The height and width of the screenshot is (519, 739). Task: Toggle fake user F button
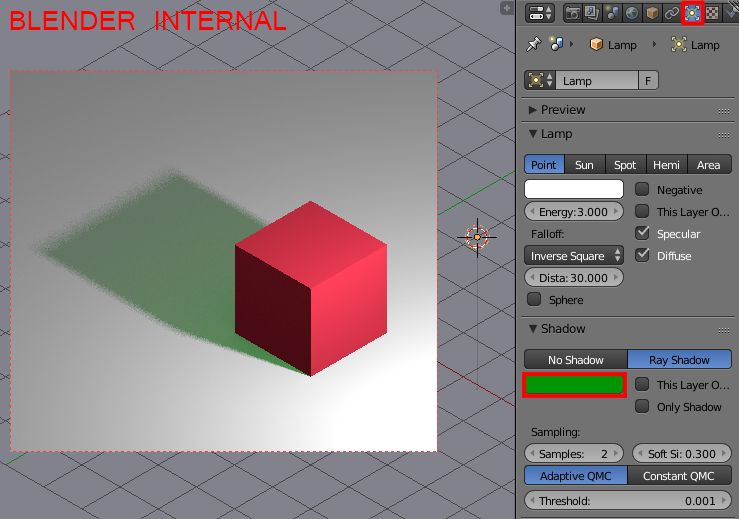pos(648,80)
